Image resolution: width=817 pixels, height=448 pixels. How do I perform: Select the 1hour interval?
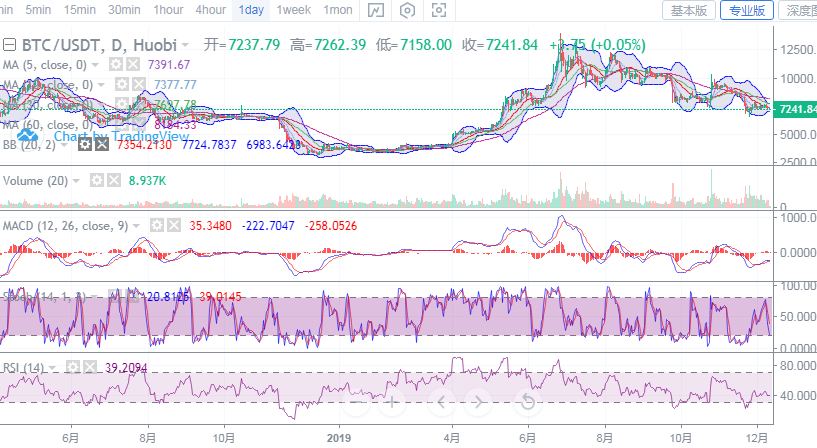click(x=168, y=10)
